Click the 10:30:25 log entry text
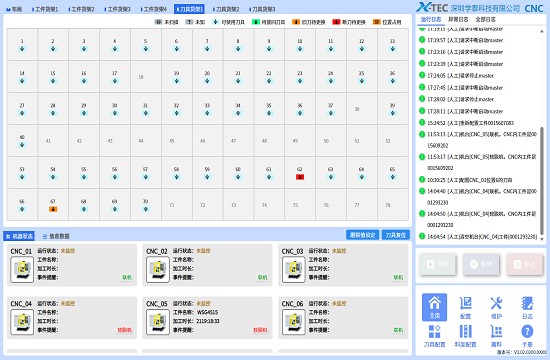Viewport: 550px width, 360px height. click(470, 180)
